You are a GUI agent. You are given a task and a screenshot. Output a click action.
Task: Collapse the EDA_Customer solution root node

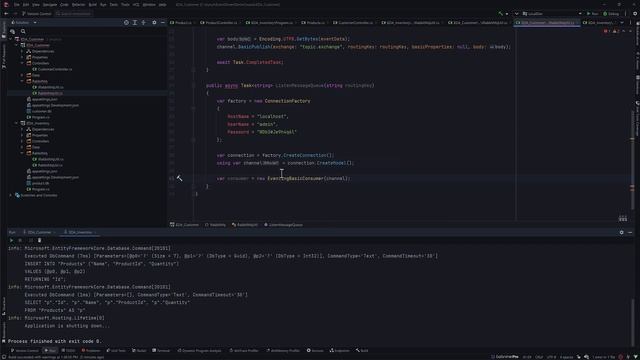click(11, 39)
